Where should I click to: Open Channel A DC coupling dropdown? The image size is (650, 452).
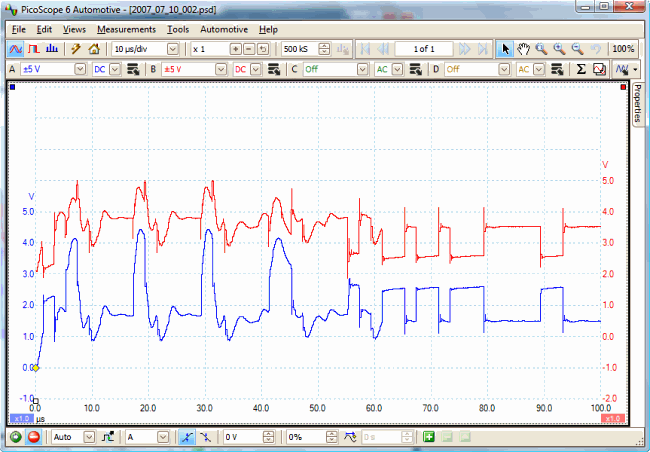[115, 69]
